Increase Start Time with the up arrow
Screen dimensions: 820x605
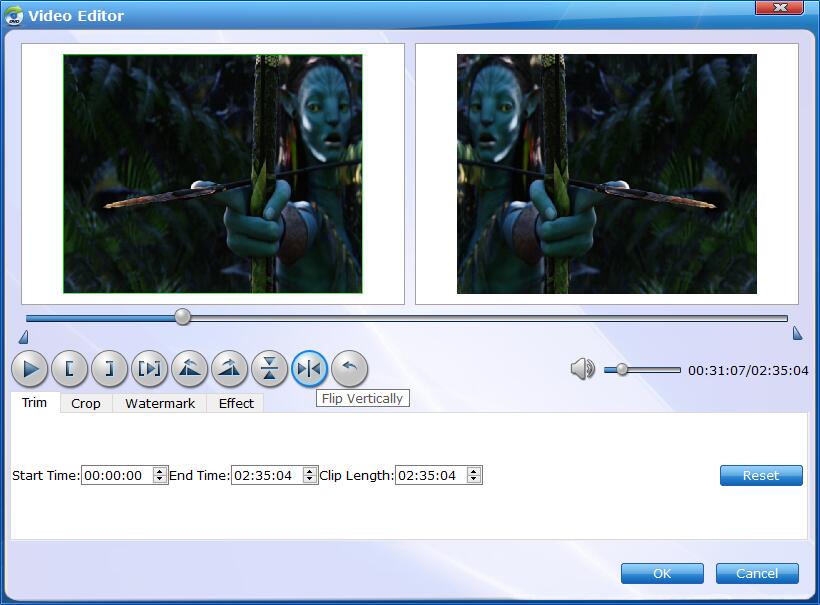click(160, 471)
